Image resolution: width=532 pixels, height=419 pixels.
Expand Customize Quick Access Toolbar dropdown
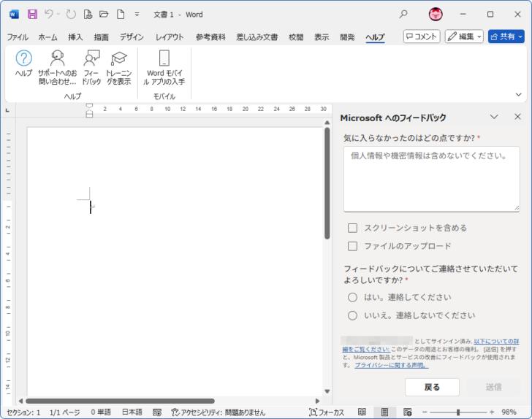137,15
